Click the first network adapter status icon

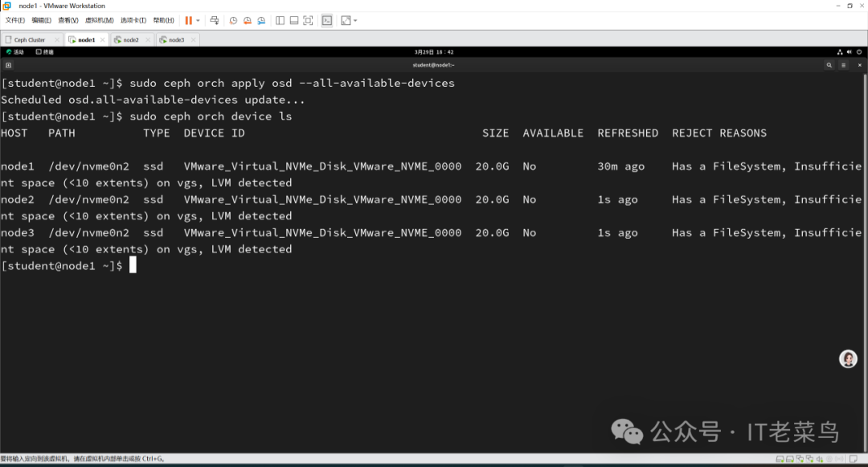[800, 459]
